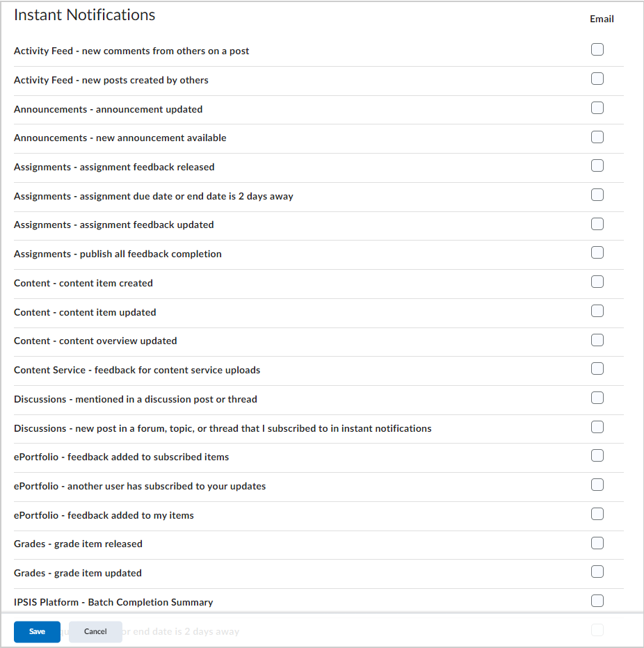This screenshot has height=648, width=644.
Task: Toggle publish all feedback completion checkbox
Action: click(x=597, y=252)
